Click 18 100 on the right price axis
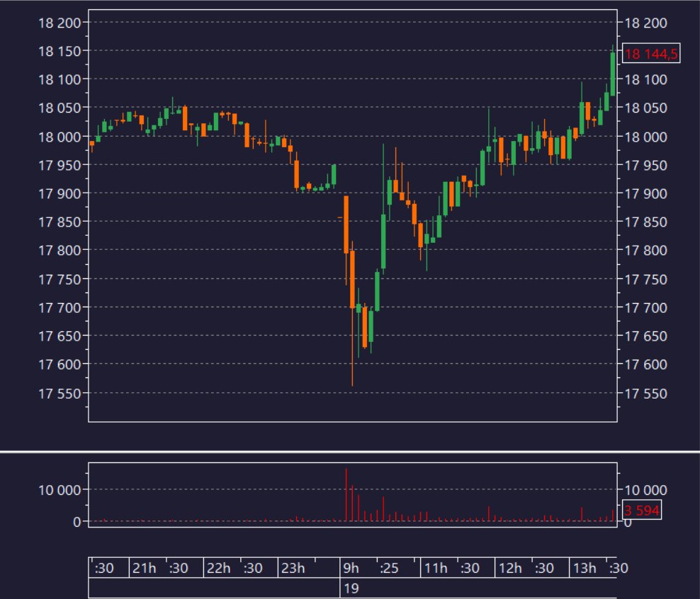Viewport: 700px width, 599px height. tap(645, 80)
